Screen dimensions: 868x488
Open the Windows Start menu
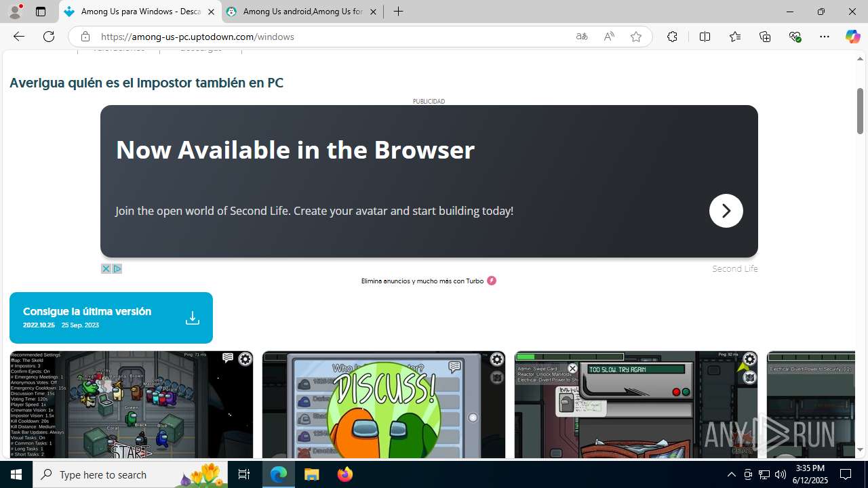pyautogui.click(x=16, y=474)
